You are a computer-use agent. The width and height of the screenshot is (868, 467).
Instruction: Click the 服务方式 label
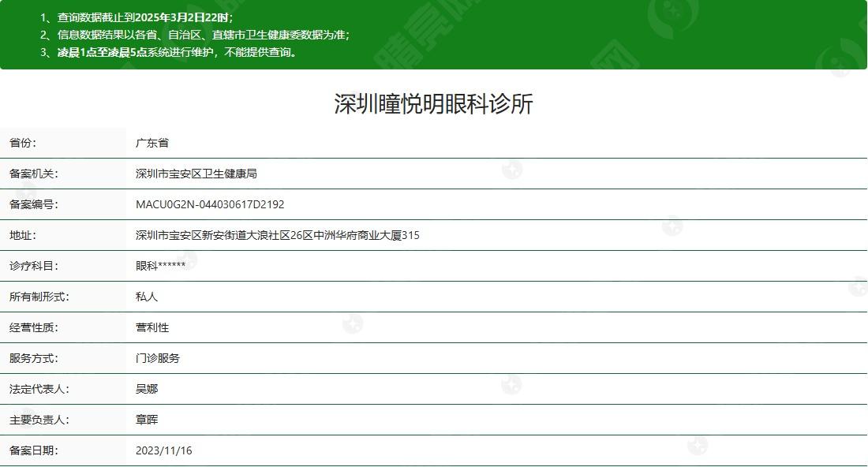tap(34, 359)
